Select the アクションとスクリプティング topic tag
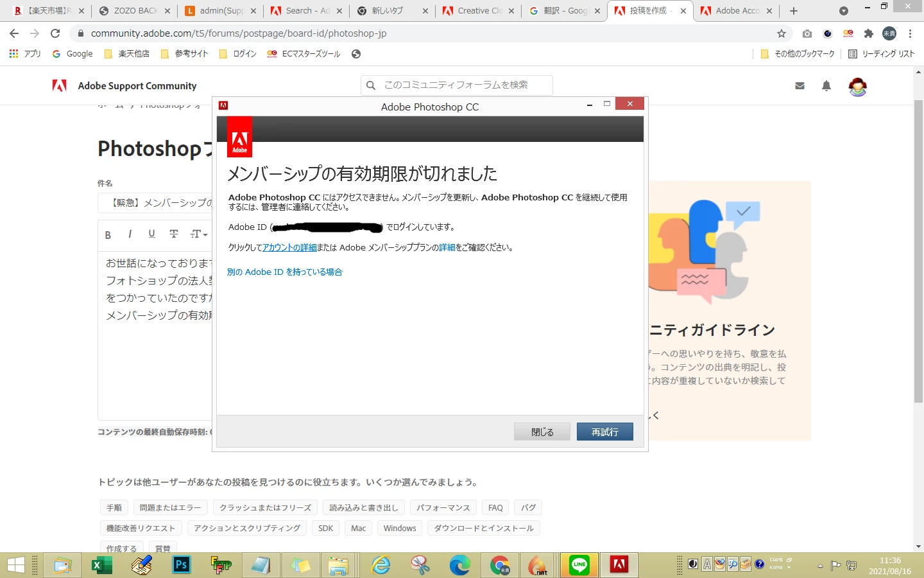The image size is (924, 578). tap(247, 529)
